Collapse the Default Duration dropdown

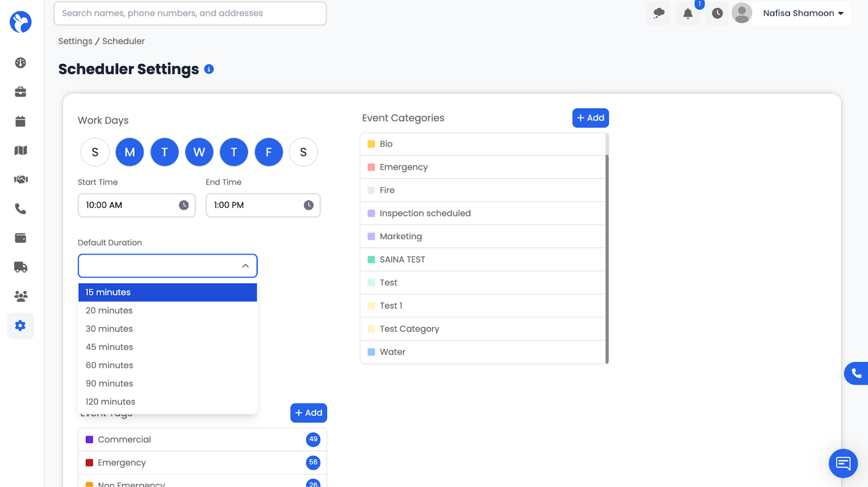[245, 266]
